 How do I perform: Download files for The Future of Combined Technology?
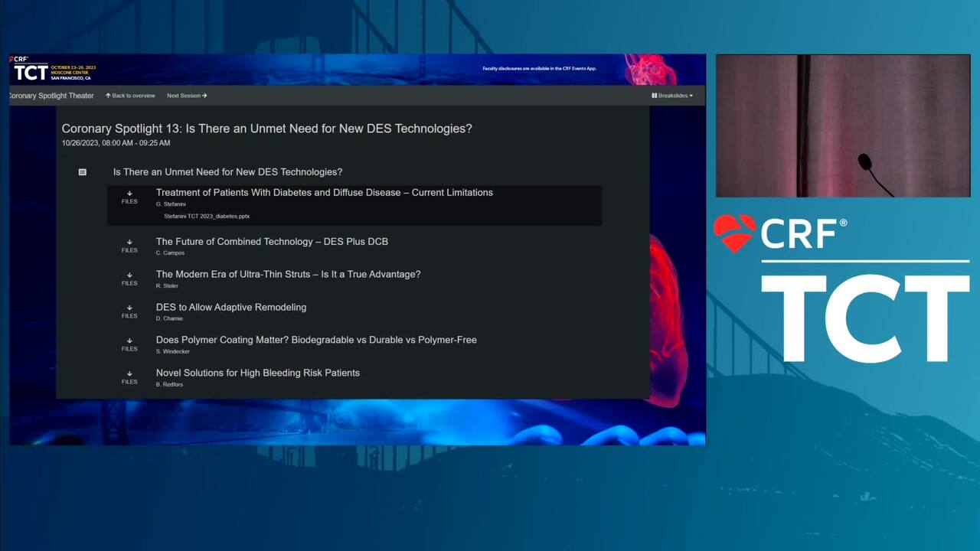[x=129, y=246]
